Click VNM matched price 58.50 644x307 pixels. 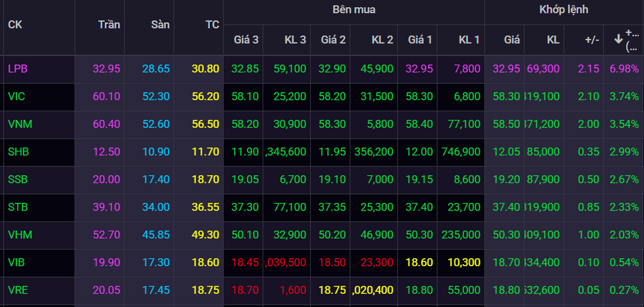506,124
